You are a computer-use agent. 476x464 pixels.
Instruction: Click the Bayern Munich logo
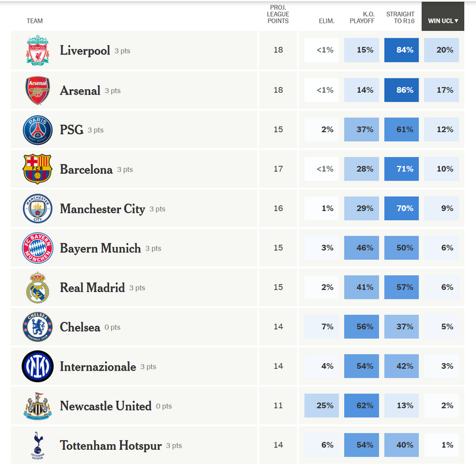[x=38, y=248]
